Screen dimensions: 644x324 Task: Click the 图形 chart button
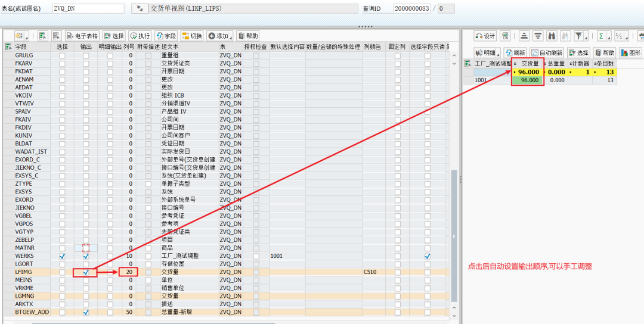click(630, 52)
